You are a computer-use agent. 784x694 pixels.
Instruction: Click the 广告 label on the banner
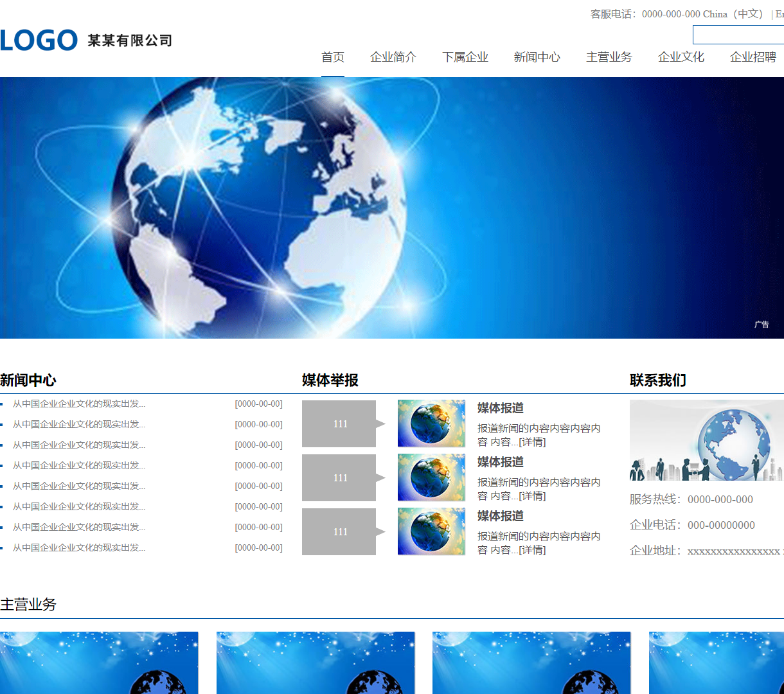(x=762, y=325)
